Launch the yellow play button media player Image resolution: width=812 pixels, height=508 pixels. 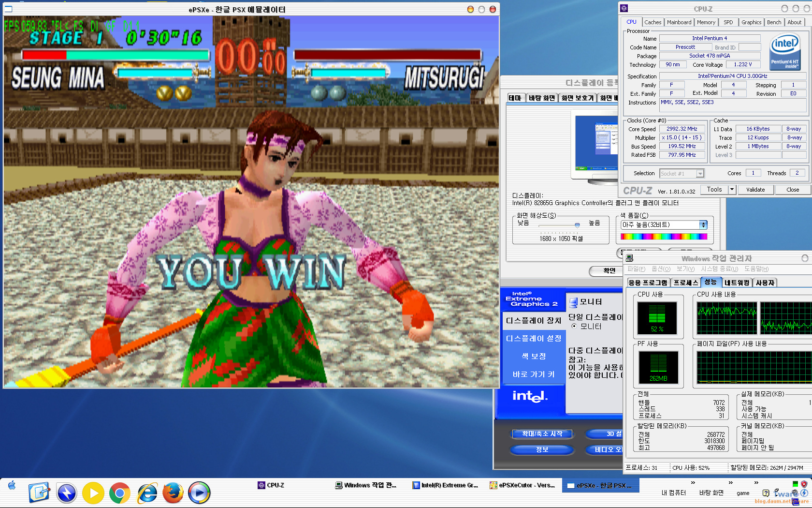[x=93, y=493]
